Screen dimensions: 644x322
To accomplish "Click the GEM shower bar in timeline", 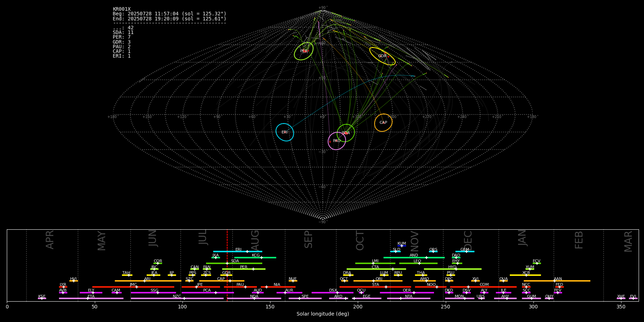I will click(465, 252).
